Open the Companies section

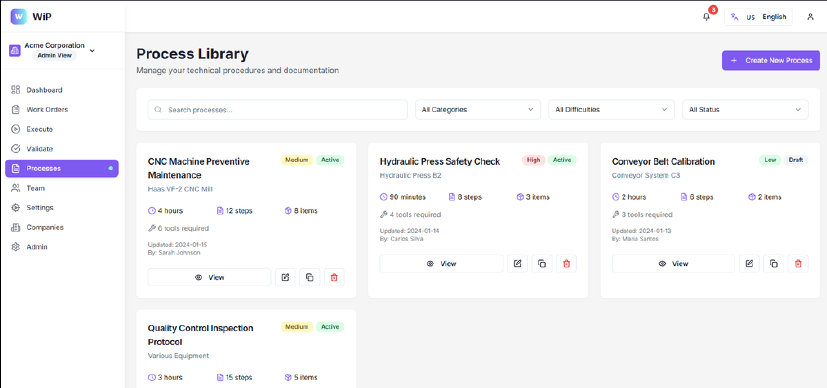pos(62,228)
